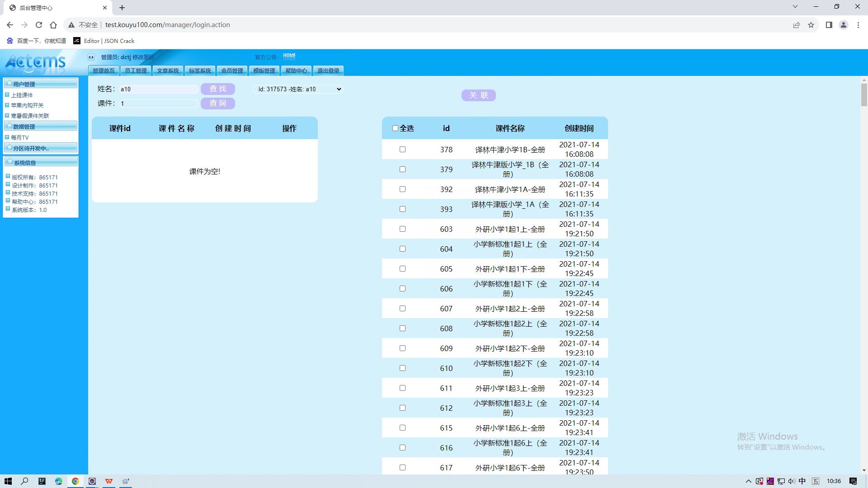Select checkbox for row id 392

tap(402, 189)
